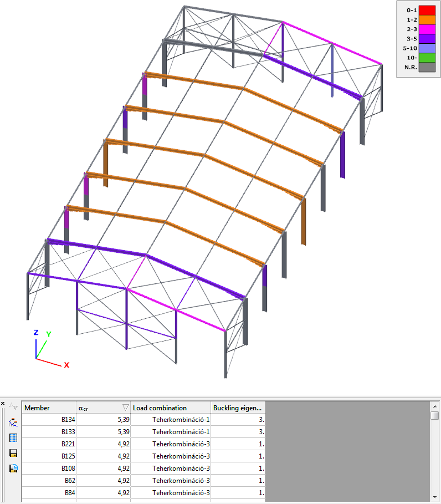Click the table's vertical scrollbar thumb
The width and height of the screenshot is (441, 504).
[434, 416]
